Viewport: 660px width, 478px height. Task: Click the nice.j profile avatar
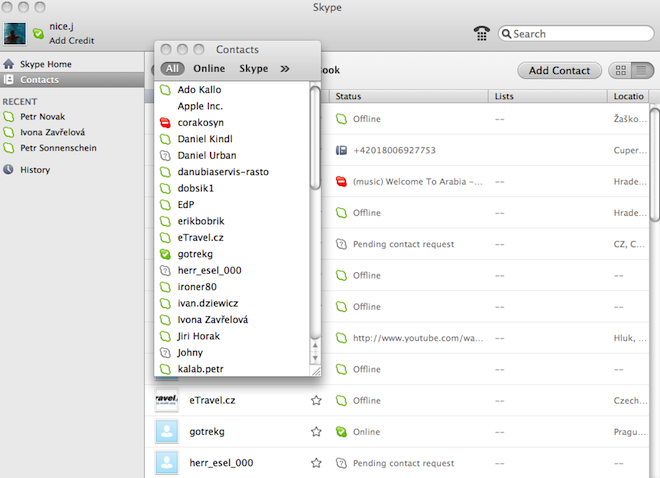click(x=15, y=33)
